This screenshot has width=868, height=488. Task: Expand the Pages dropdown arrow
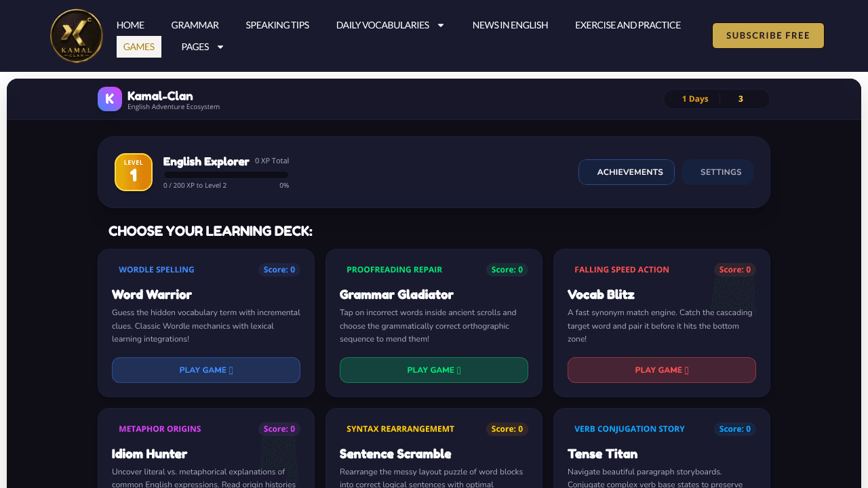[x=220, y=47]
